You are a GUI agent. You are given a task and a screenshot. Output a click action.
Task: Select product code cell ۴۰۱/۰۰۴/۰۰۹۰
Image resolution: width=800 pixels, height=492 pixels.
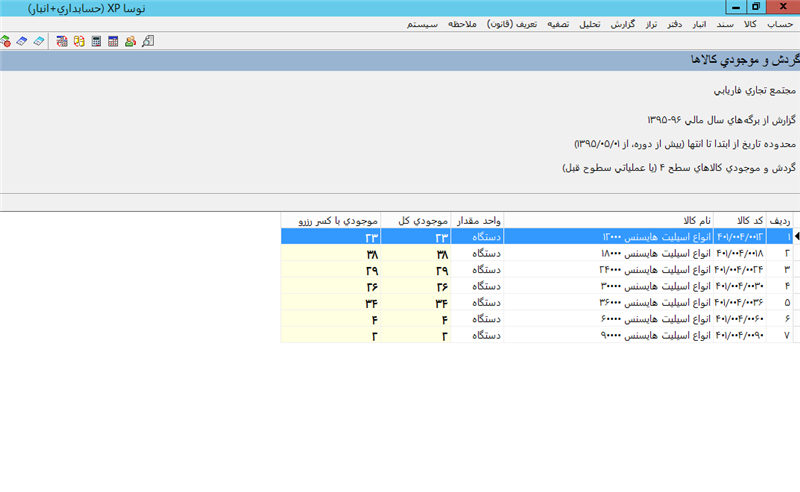tap(740, 334)
